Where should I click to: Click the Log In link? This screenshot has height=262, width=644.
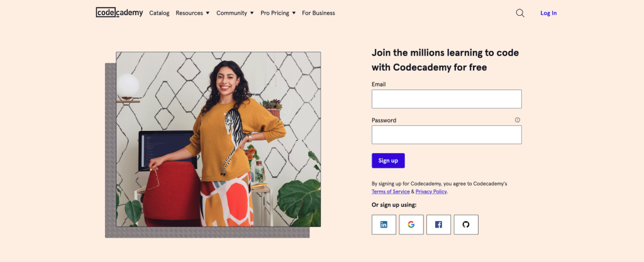(548, 13)
